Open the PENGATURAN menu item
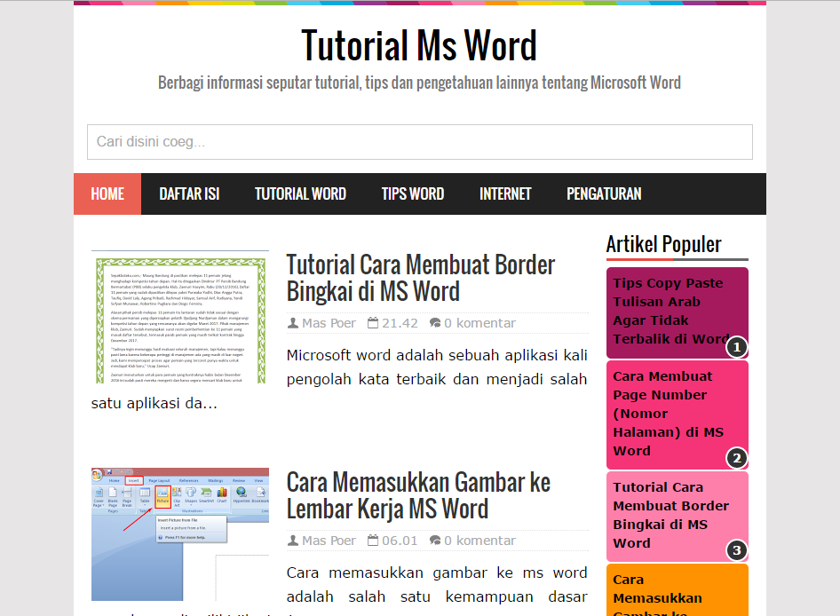The image size is (840, 616). point(604,193)
